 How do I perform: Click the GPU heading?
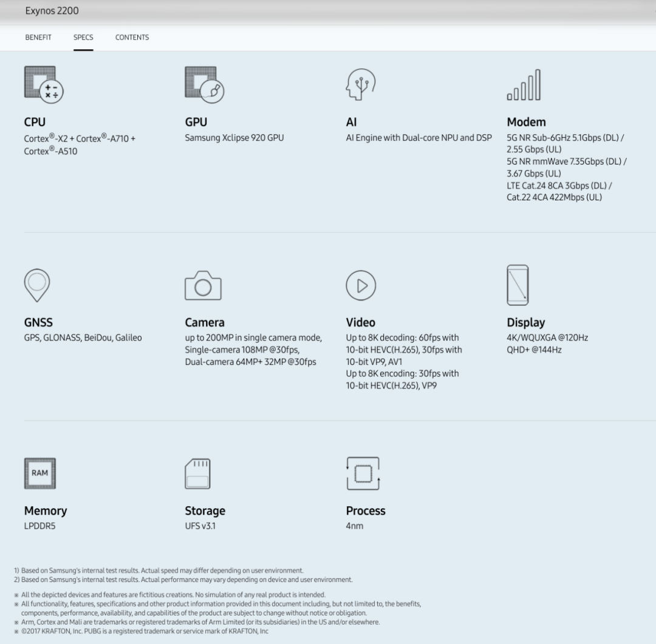tap(196, 122)
